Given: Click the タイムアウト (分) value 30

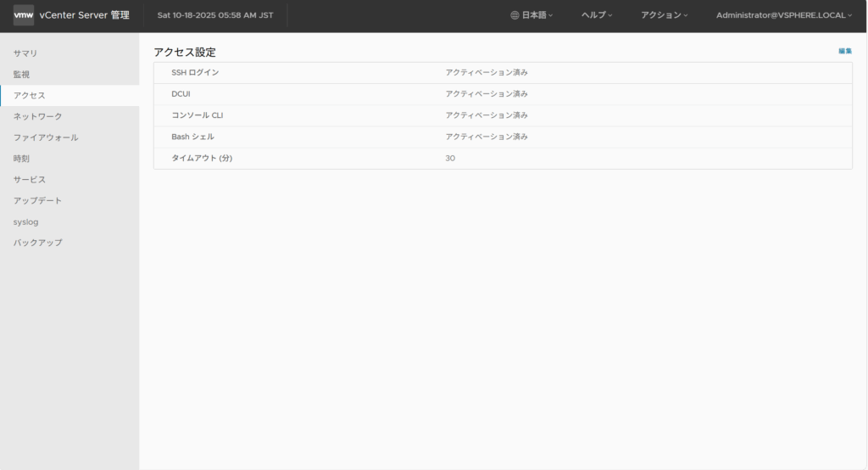Looking at the screenshot, I should point(450,158).
